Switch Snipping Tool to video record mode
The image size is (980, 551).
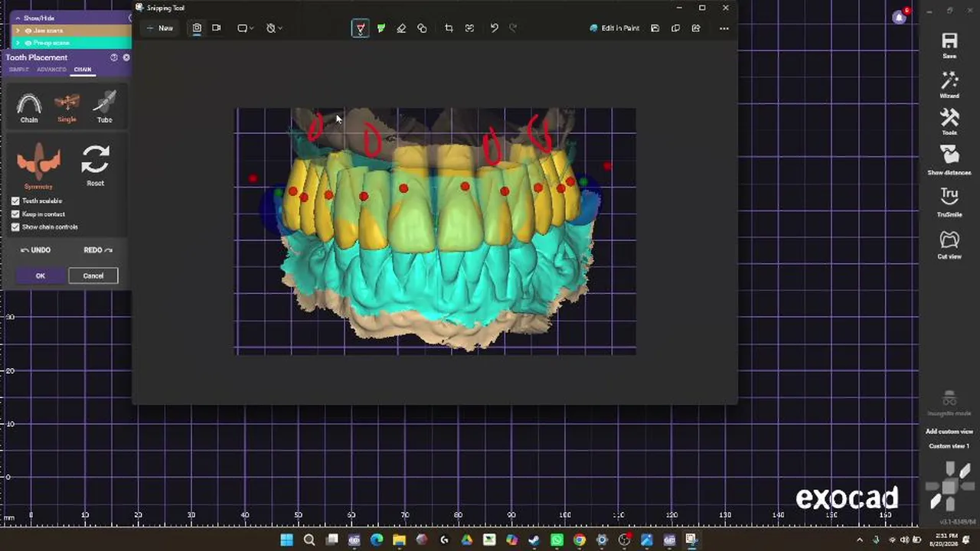point(216,28)
